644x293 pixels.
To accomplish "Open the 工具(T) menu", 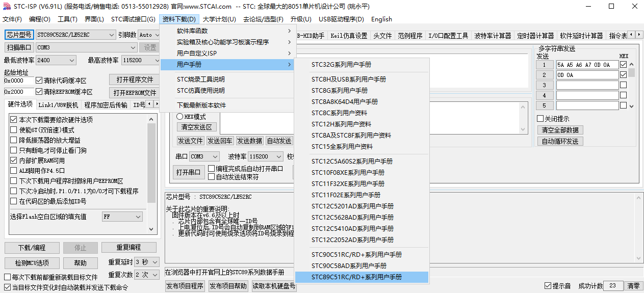I will [67, 19].
